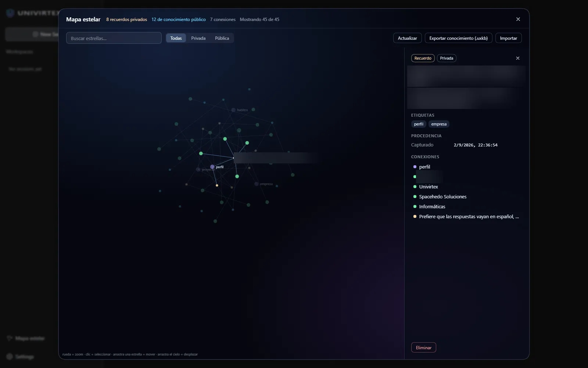Focus the Buscar estrellas search field
588x368 pixels.
pyautogui.click(x=114, y=38)
